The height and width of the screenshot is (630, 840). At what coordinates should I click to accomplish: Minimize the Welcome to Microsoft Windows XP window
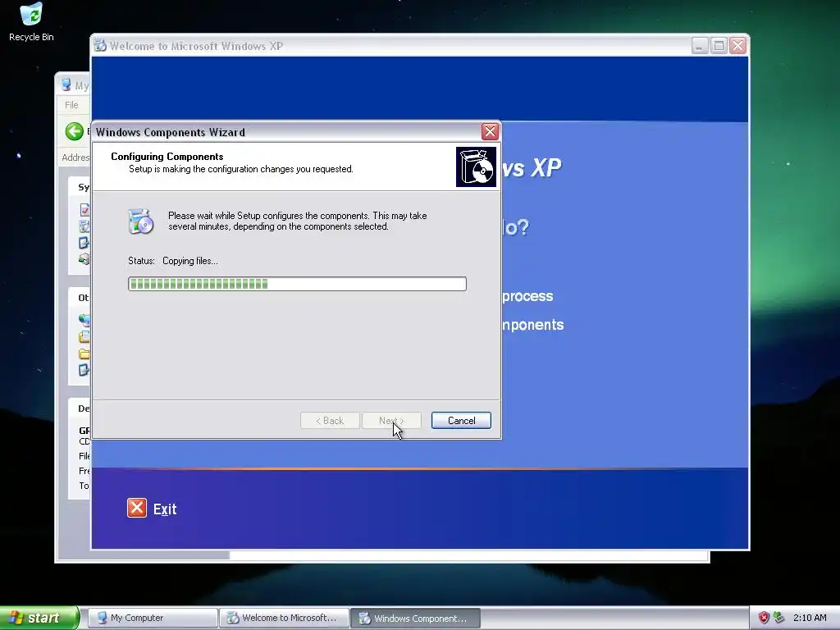699,46
